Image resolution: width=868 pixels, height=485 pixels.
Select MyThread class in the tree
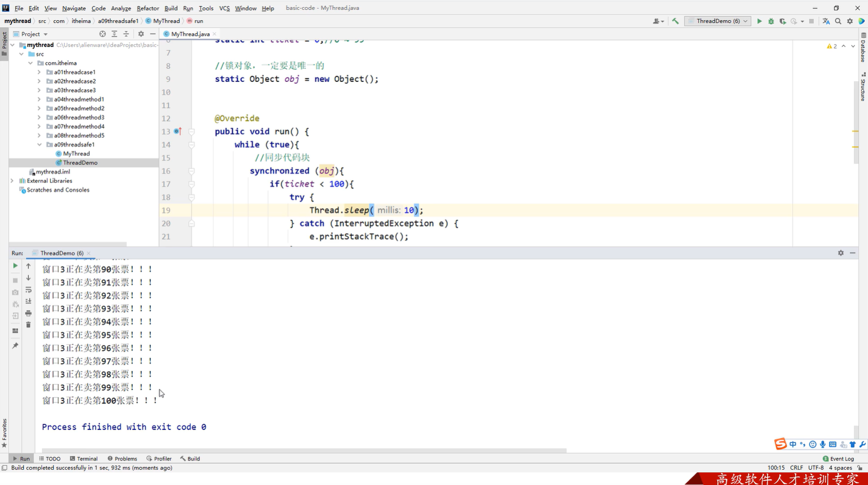[76, 153]
